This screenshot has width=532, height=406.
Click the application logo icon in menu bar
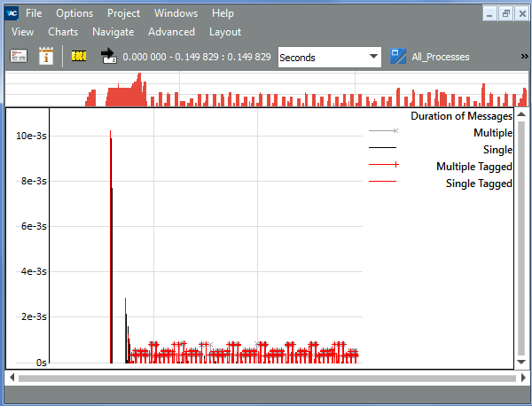12,13
